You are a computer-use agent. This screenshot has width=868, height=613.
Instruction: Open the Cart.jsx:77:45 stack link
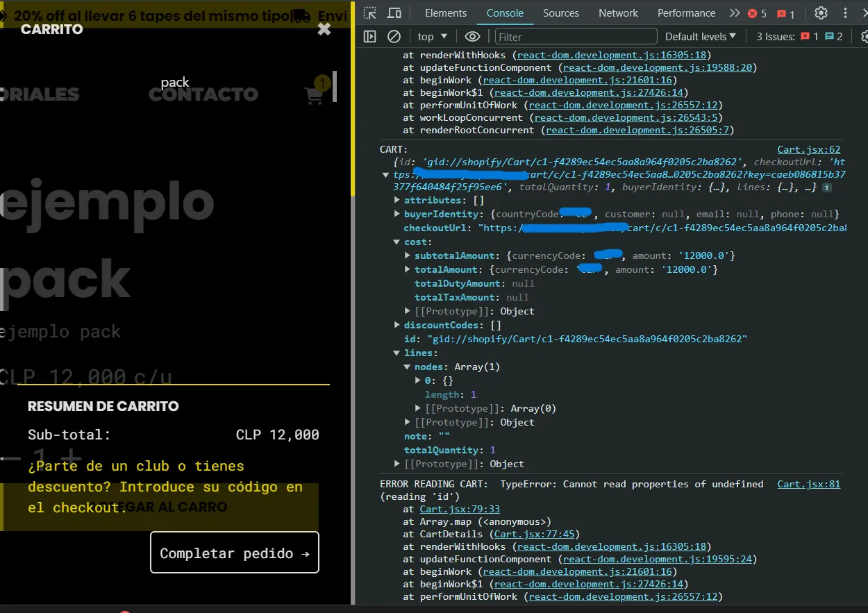[535, 534]
